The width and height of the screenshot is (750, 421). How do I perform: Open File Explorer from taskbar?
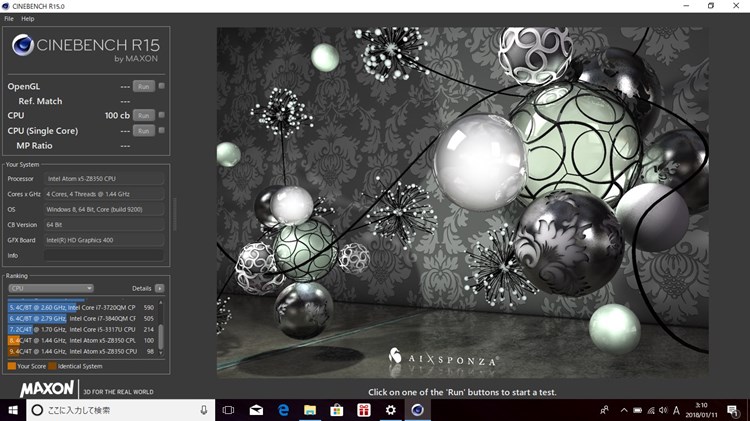point(310,410)
